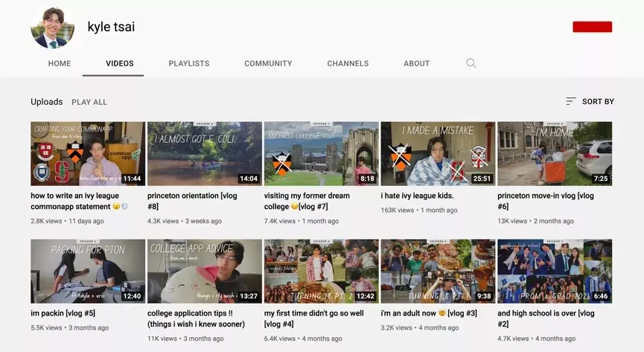Click the college application tips video title

coord(195,319)
